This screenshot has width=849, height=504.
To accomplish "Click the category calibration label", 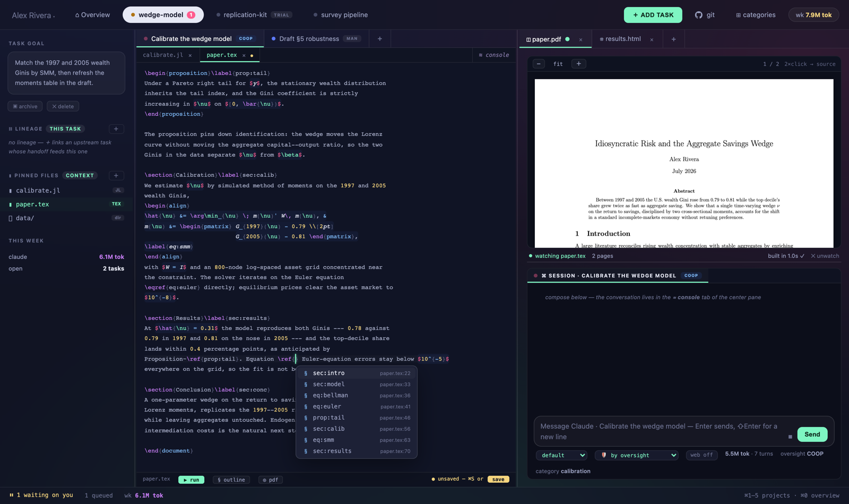I will tap(563, 471).
